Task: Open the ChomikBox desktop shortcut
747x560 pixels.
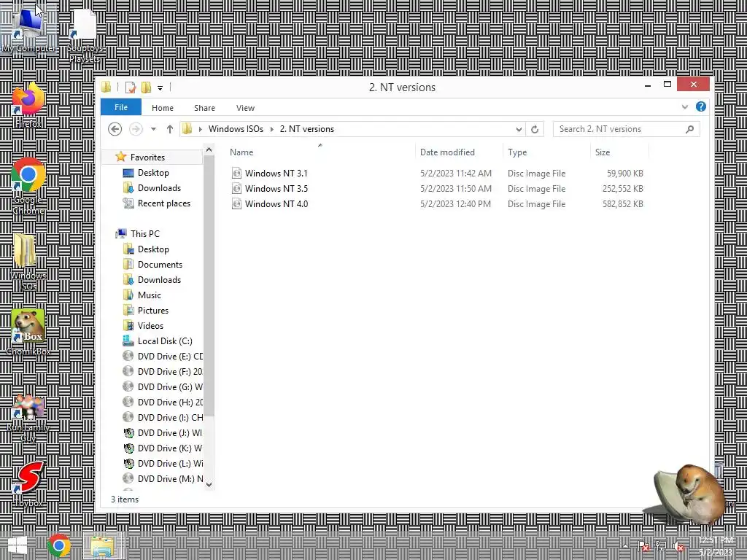Action: pos(28,332)
